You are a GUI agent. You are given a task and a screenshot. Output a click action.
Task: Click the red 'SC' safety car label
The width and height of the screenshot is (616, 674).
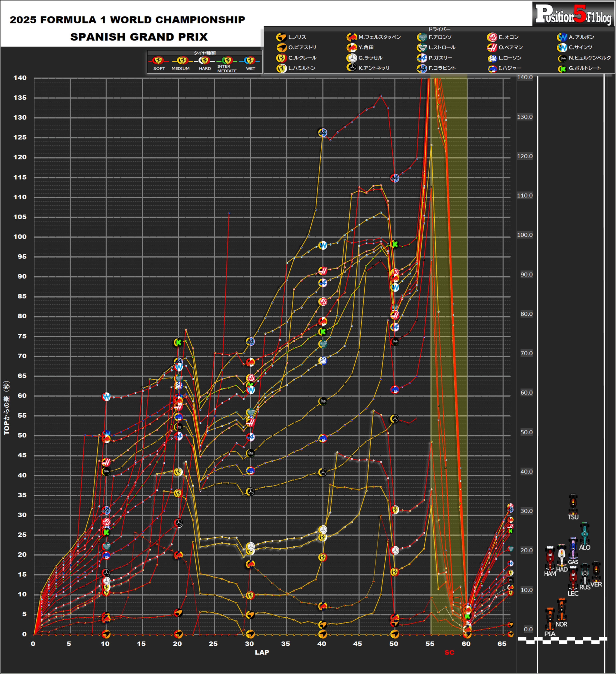(x=449, y=653)
